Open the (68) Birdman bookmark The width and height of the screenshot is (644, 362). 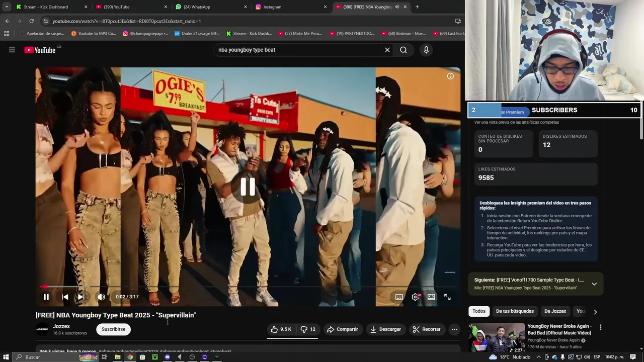click(x=404, y=34)
